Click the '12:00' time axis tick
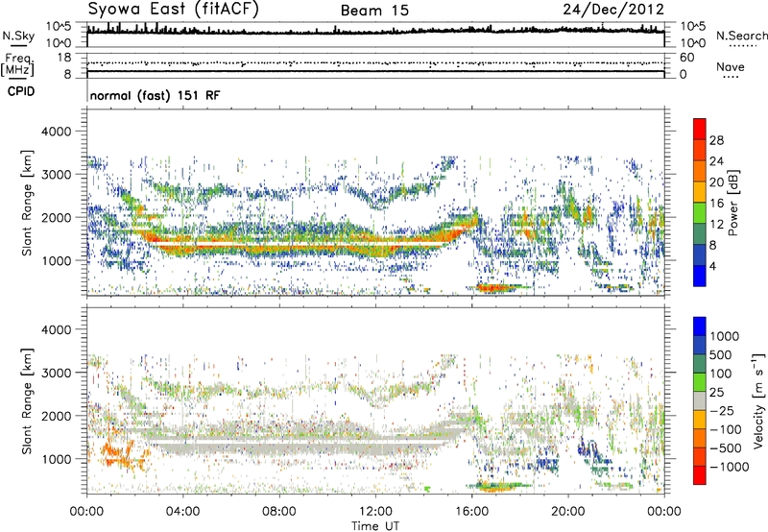Screen dimensions: 768x532 click(374, 512)
